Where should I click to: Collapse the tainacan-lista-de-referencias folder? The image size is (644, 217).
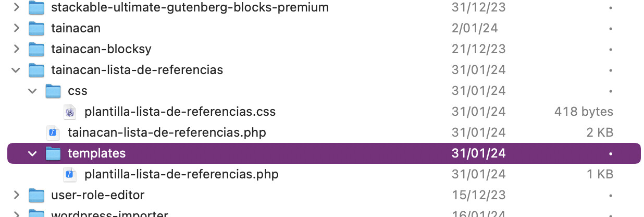tap(17, 70)
